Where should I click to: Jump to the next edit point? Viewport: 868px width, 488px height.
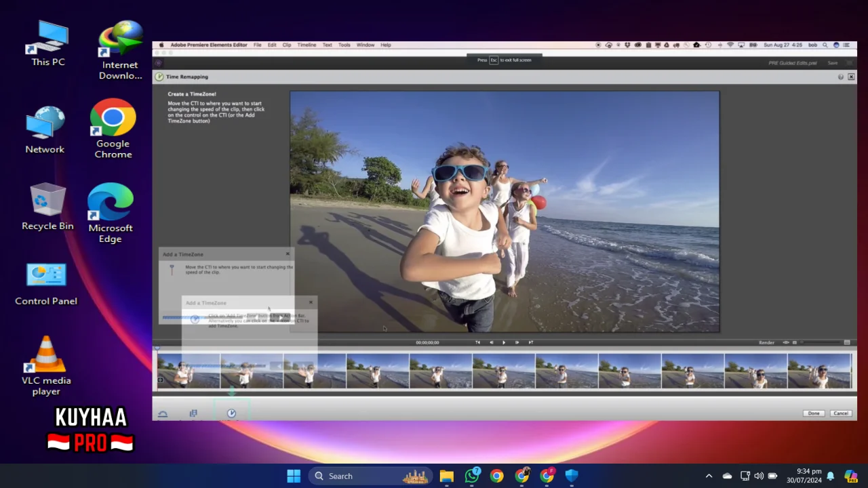[x=531, y=342]
